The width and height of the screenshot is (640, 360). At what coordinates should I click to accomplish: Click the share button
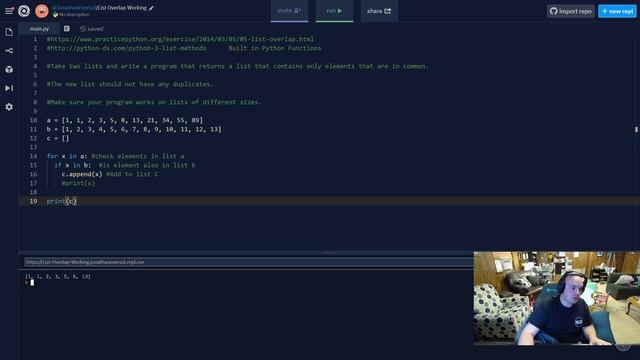(x=379, y=11)
